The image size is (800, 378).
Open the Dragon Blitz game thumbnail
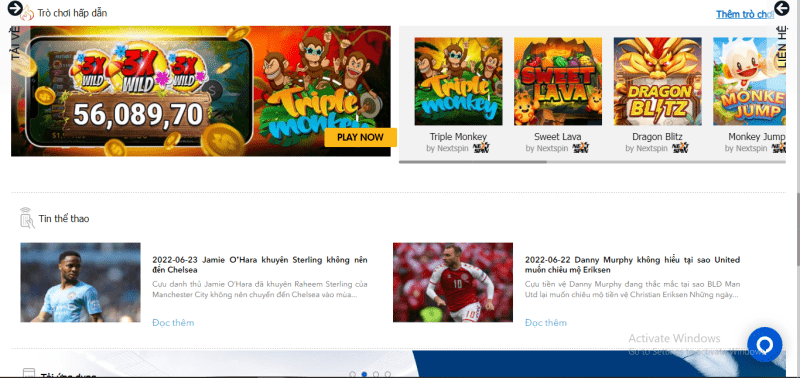657,81
